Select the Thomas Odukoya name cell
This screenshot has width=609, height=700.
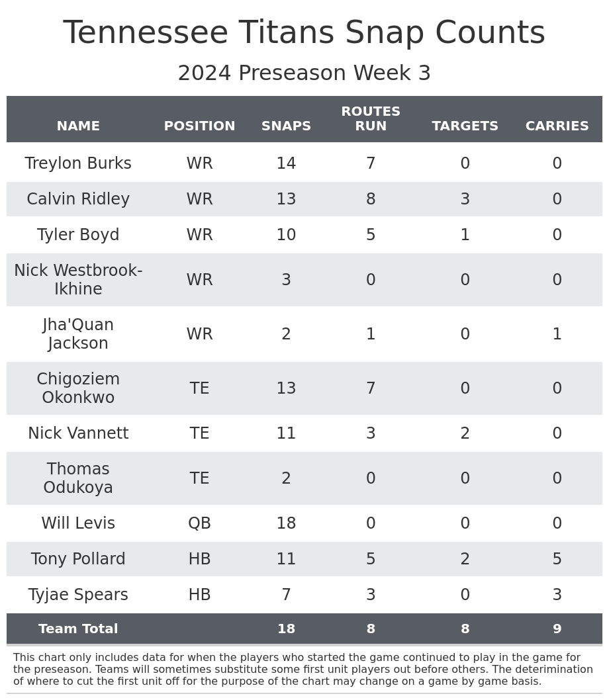[78, 479]
